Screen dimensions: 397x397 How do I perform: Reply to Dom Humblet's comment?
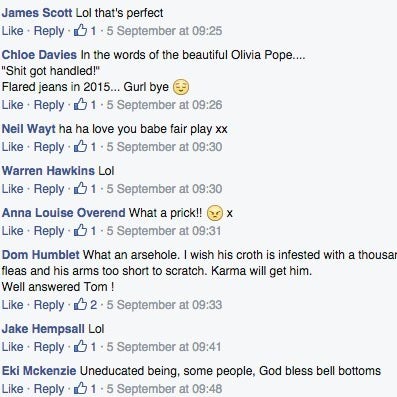pyautogui.click(x=49, y=305)
